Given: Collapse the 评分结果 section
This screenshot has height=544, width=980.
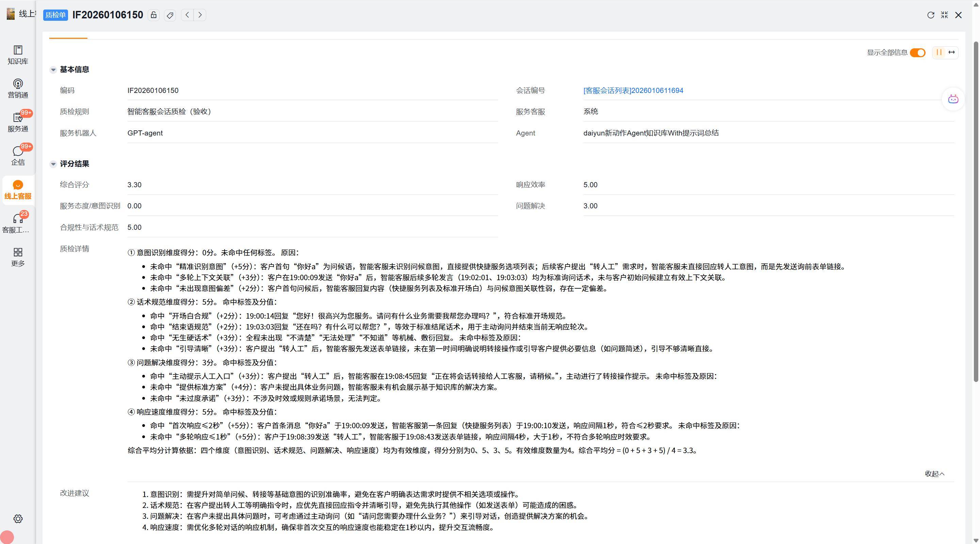Looking at the screenshot, I should (x=53, y=164).
